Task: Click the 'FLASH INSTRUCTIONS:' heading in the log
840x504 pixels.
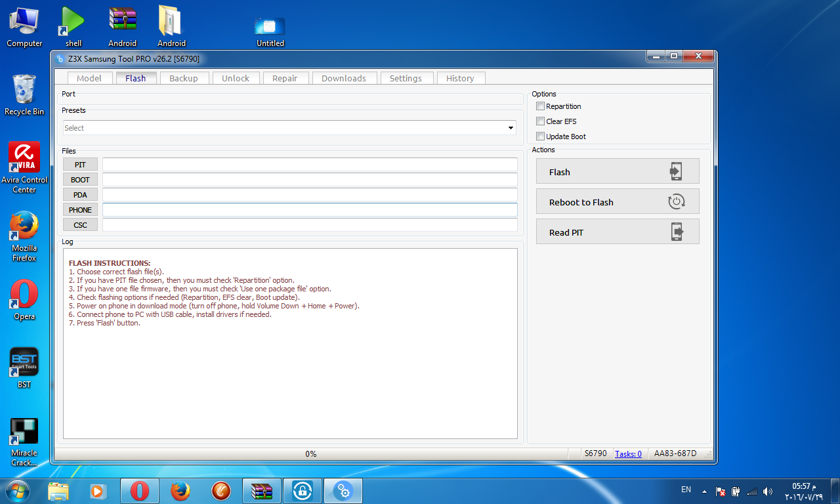Action: [x=110, y=263]
